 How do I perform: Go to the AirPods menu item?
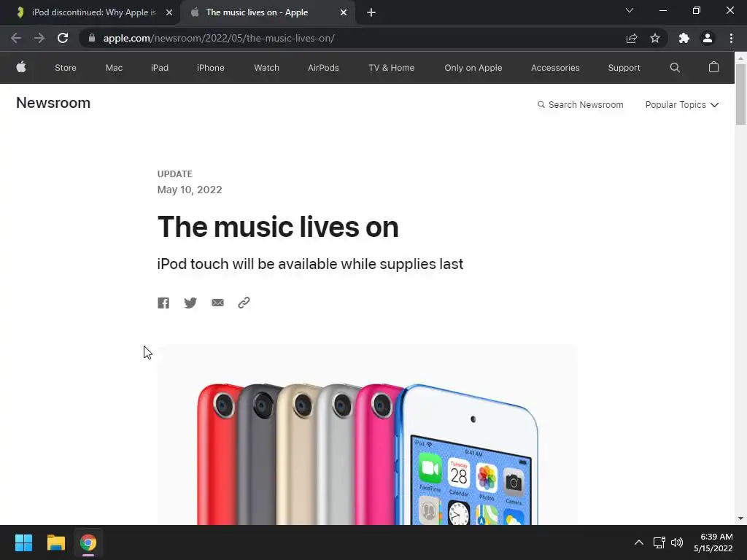tap(323, 68)
